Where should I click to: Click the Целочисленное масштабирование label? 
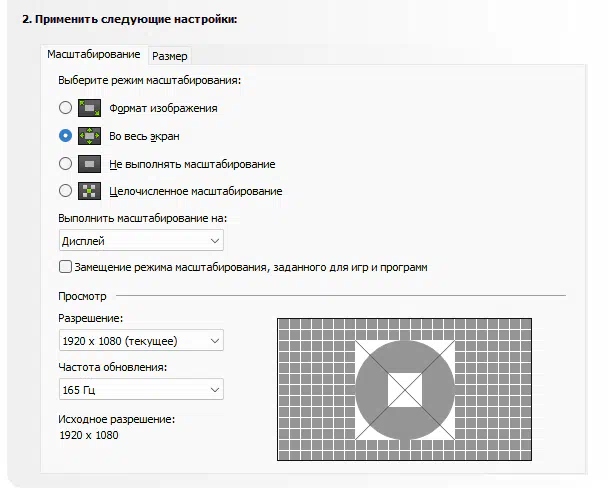pos(196,191)
